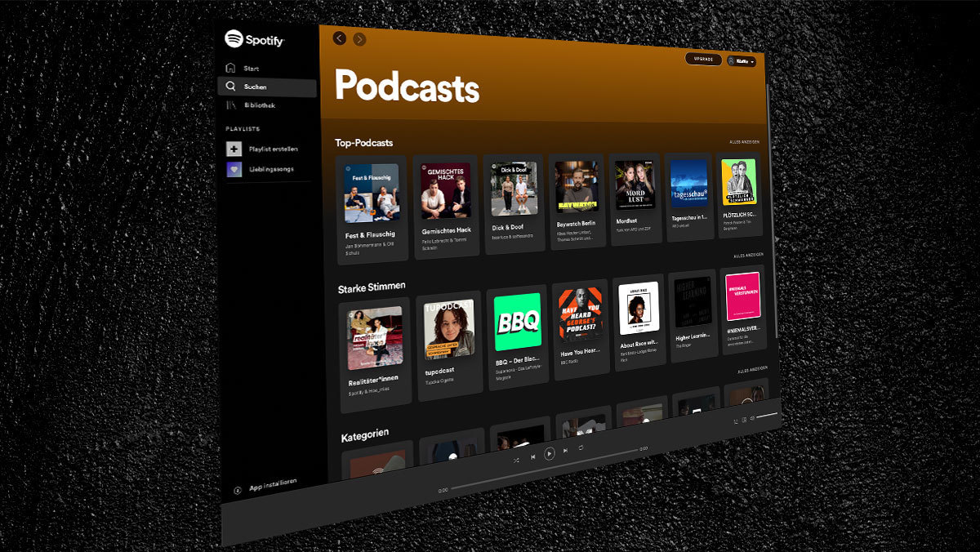This screenshot has width=980, height=552.
Task: Click the playback progress bar
Action: click(x=543, y=470)
